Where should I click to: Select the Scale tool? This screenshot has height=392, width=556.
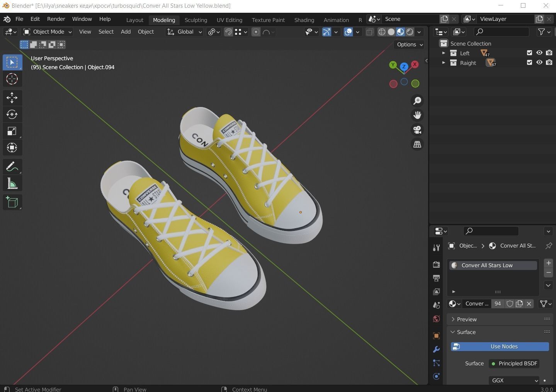click(x=12, y=131)
